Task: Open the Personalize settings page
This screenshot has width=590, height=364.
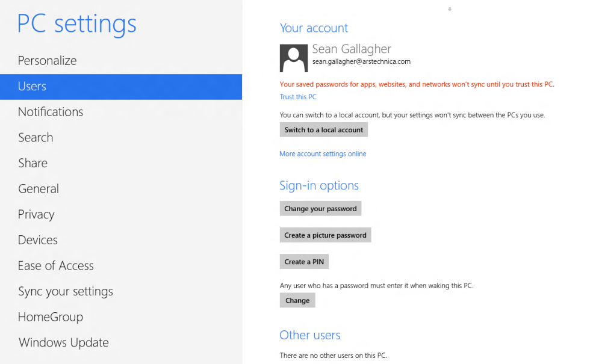Action: (47, 60)
